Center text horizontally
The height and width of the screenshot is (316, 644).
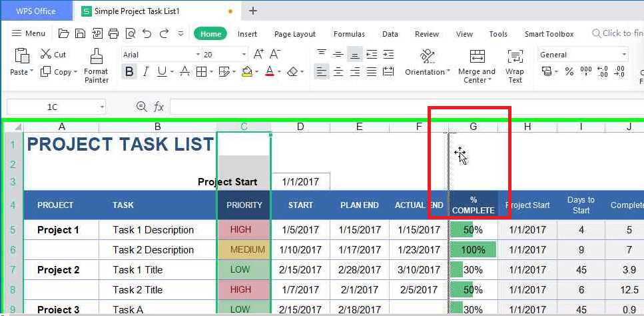[338, 72]
